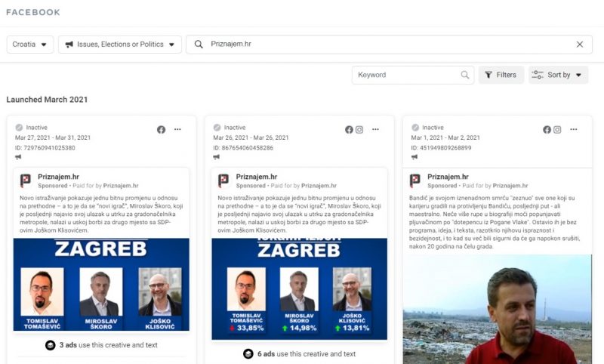Open more options on ad ID 451949809268899

(574, 129)
